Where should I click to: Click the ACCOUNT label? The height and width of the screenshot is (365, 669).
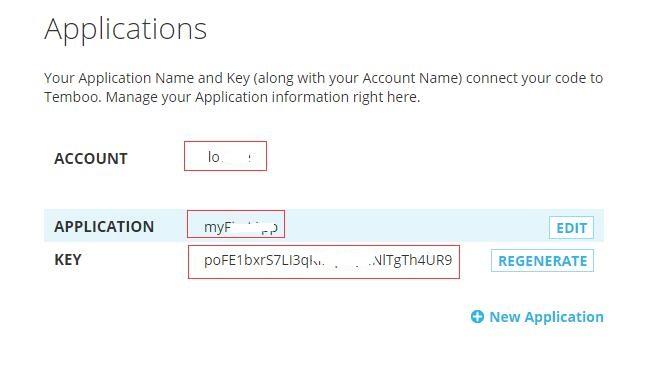pos(91,159)
